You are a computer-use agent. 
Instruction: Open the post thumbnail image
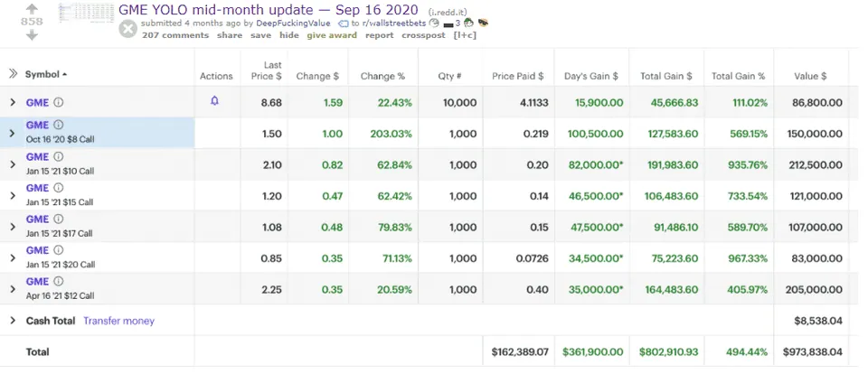(x=86, y=14)
